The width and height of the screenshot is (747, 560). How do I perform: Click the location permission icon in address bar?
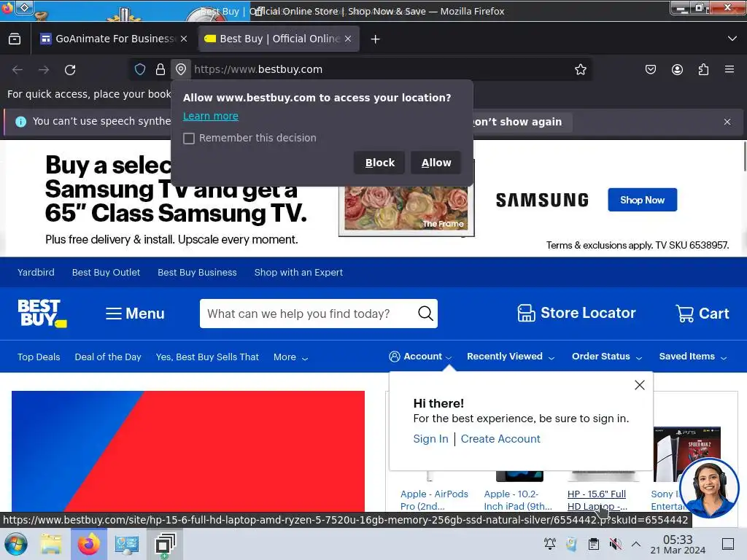point(181,69)
